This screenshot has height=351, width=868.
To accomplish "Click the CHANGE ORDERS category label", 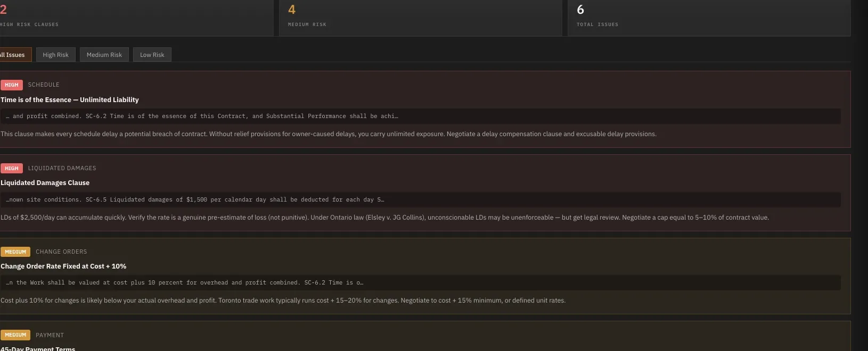I will (x=61, y=252).
